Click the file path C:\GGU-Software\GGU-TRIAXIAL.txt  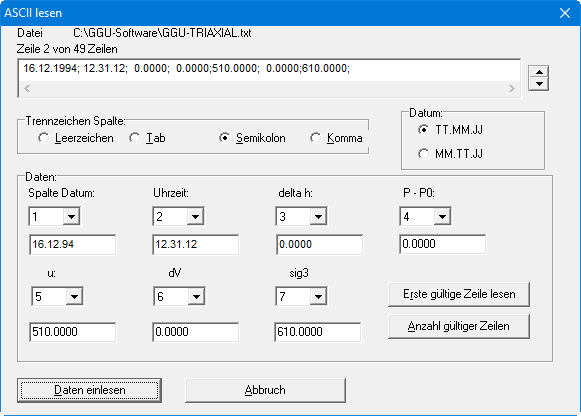tap(162, 33)
